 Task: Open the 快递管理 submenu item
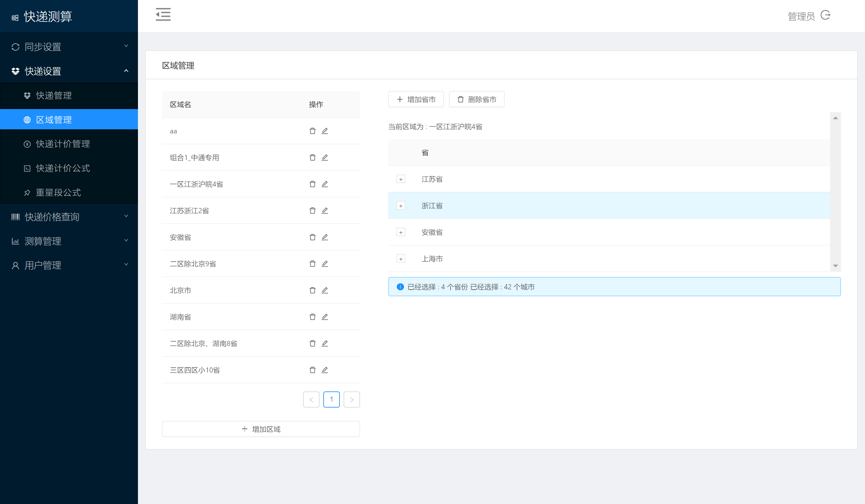(69, 95)
